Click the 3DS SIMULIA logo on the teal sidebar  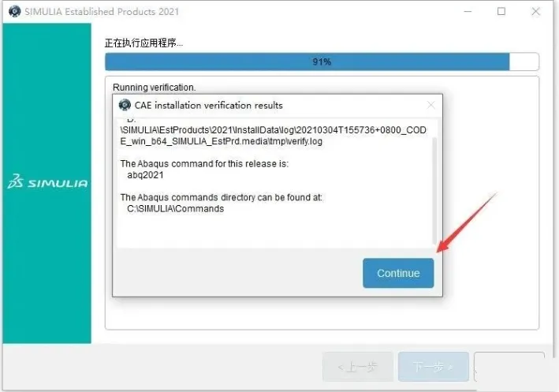click(48, 181)
